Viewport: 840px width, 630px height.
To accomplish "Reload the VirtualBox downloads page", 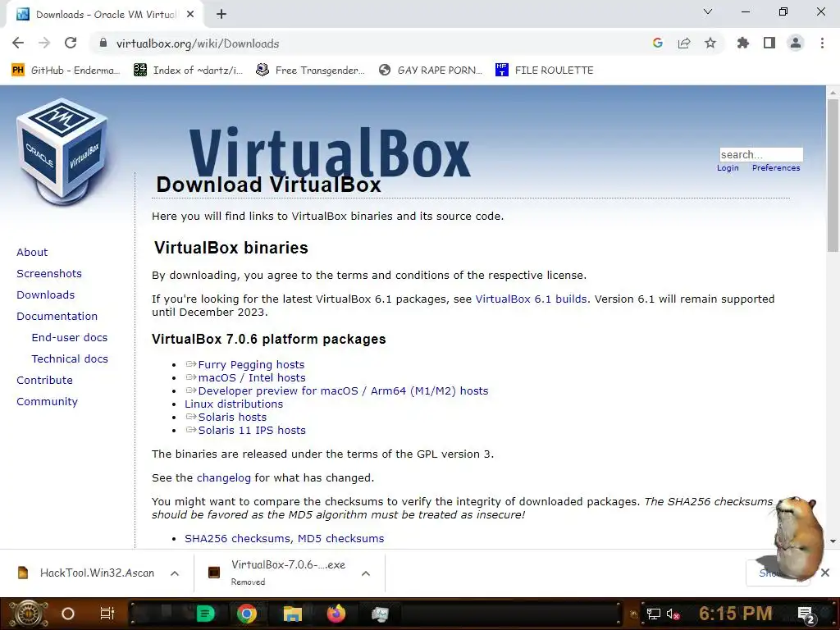I will pyautogui.click(x=71, y=43).
